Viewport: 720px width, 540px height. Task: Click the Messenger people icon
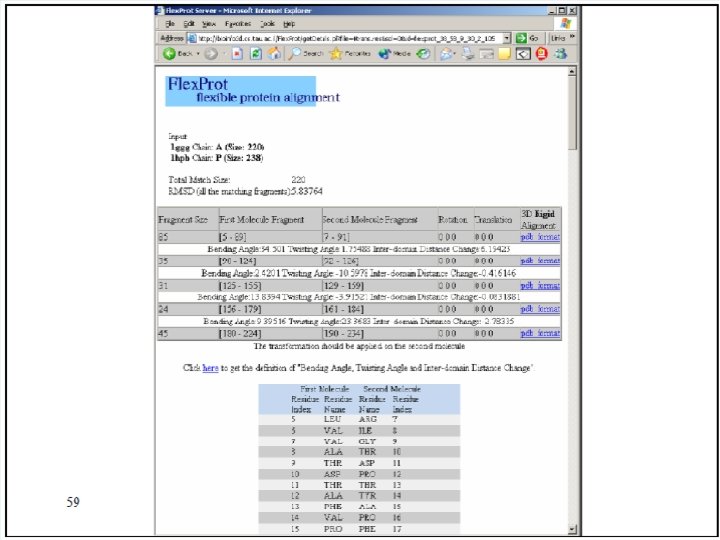(560, 54)
